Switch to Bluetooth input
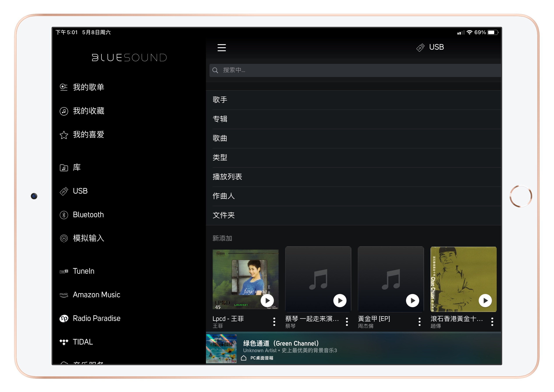The image size is (554, 392). 88,215
